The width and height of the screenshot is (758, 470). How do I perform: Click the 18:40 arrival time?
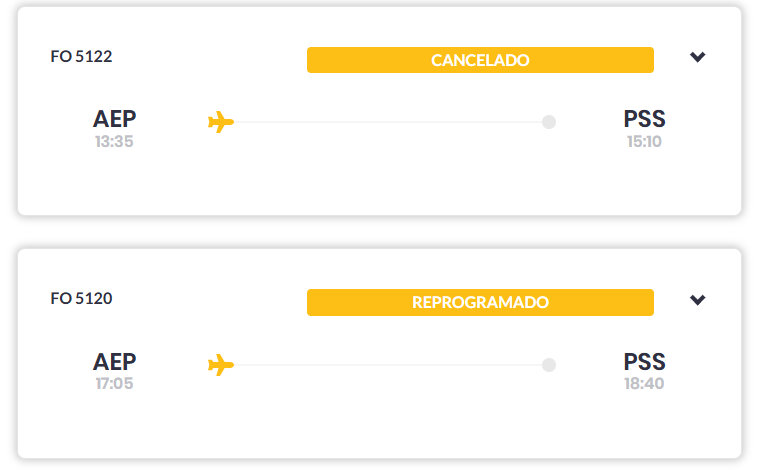click(644, 384)
